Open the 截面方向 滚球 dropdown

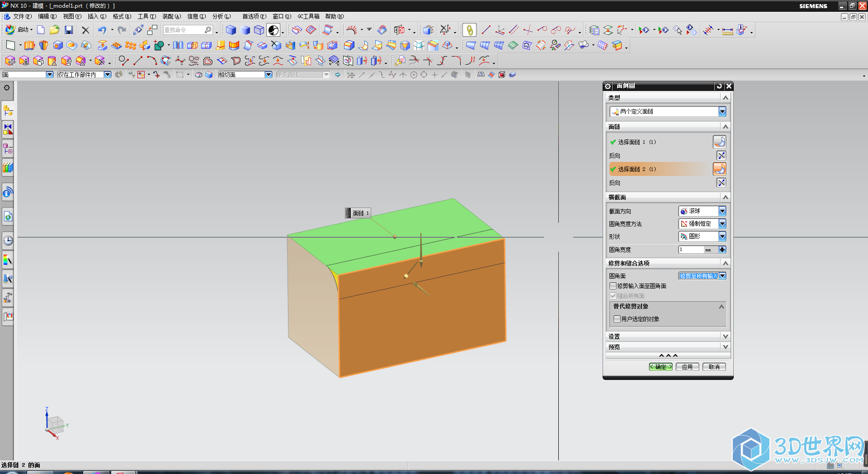click(x=722, y=211)
